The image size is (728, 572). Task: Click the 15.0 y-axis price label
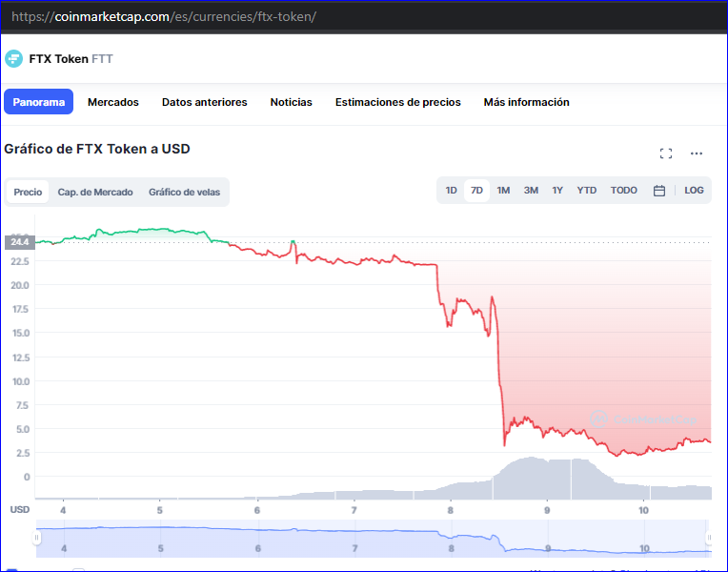click(x=20, y=333)
